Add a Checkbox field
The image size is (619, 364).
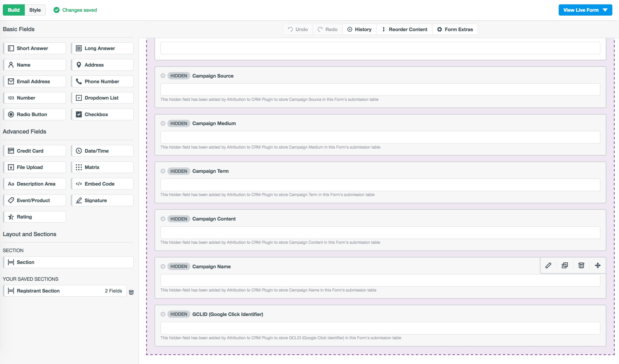point(102,114)
